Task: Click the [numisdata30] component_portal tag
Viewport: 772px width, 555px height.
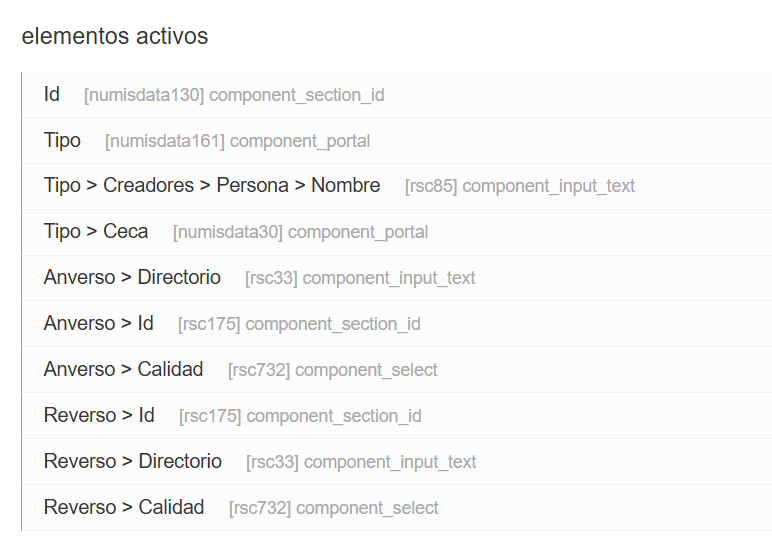Action: [x=300, y=233]
